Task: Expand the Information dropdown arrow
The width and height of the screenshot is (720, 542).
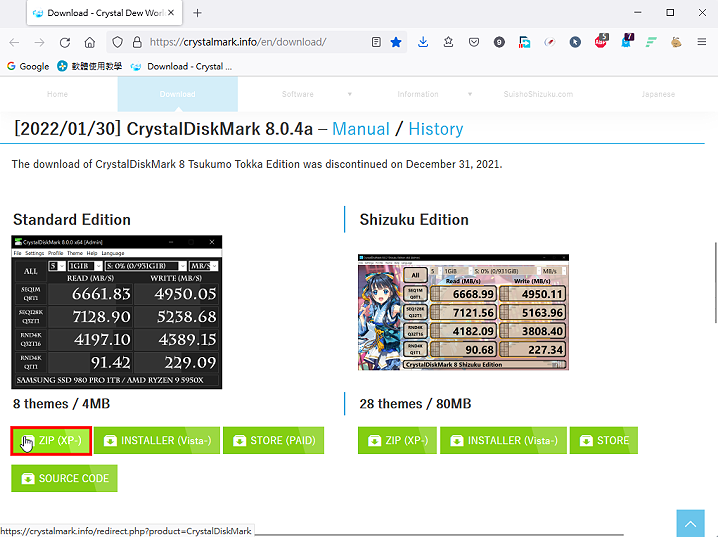Action: coord(470,94)
